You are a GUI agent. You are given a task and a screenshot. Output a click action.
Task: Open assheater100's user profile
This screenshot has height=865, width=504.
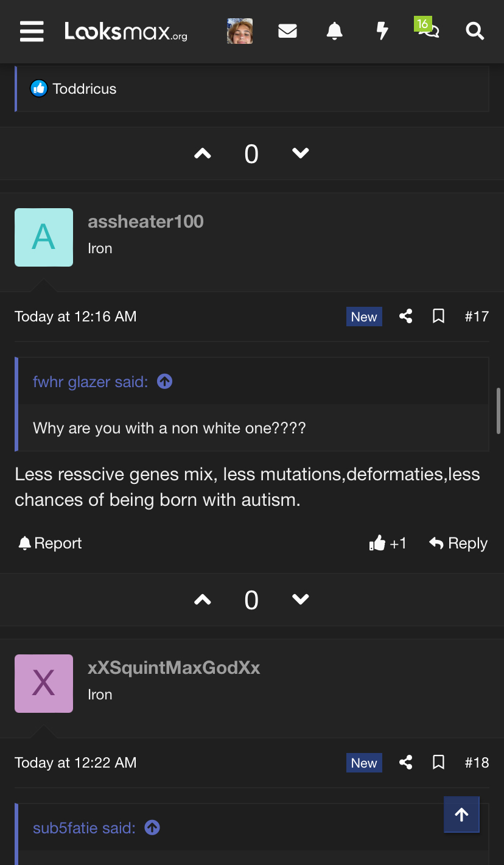tap(145, 222)
